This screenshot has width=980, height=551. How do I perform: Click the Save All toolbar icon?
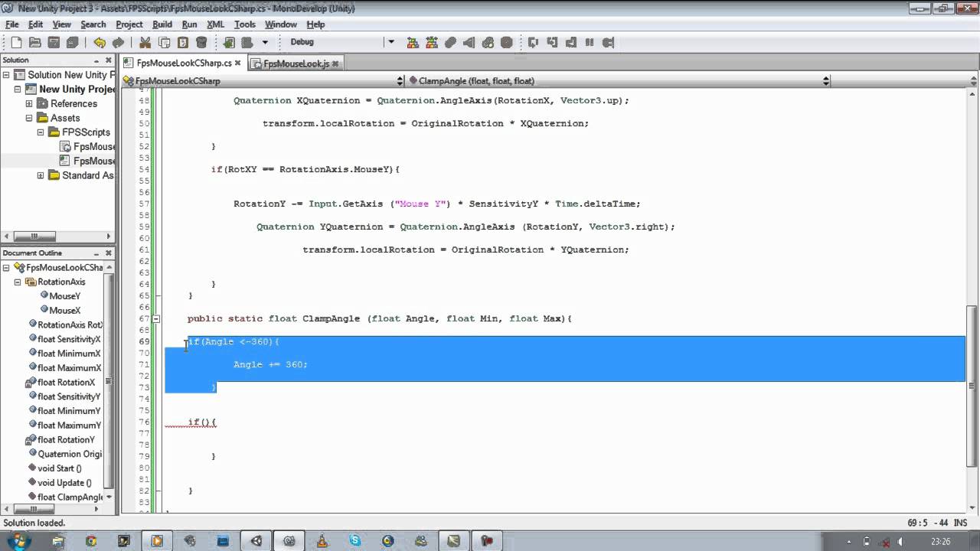pyautogui.click(x=73, y=43)
